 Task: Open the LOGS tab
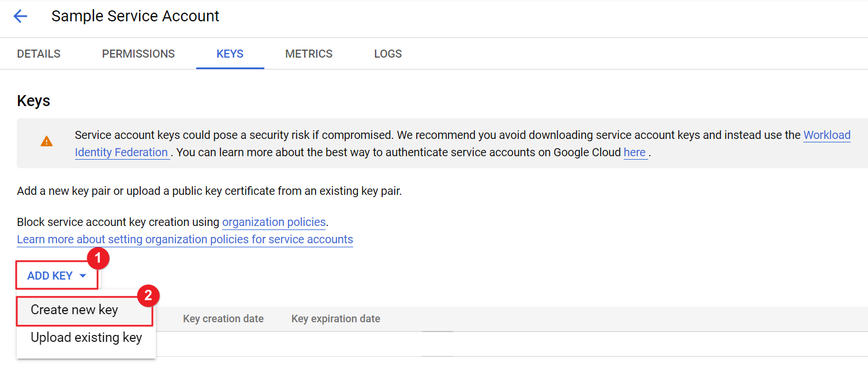click(x=388, y=54)
